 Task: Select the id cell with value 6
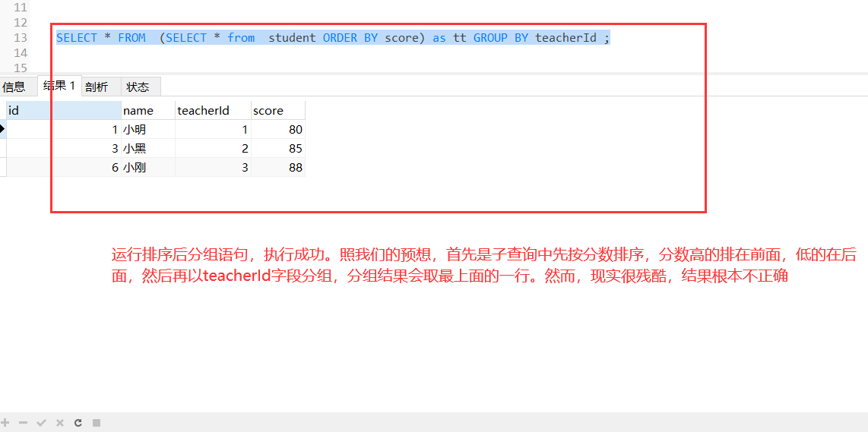[64, 167]
